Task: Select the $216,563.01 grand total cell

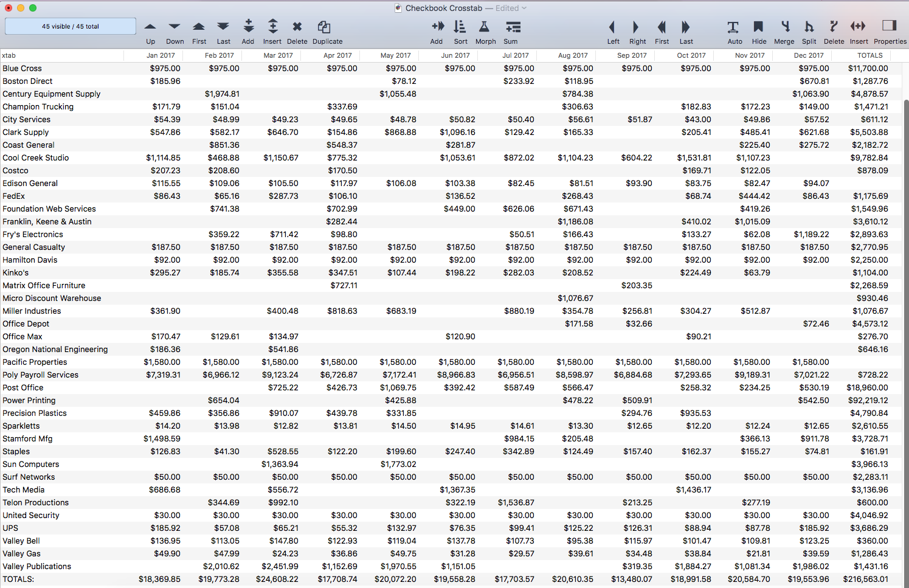Action: (865, 579)
